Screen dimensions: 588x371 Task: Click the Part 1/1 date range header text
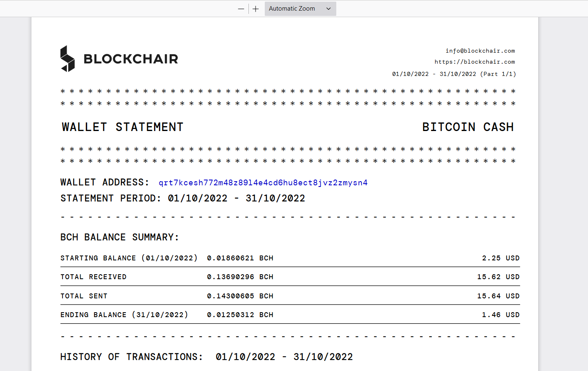click(x=454, y=74)
